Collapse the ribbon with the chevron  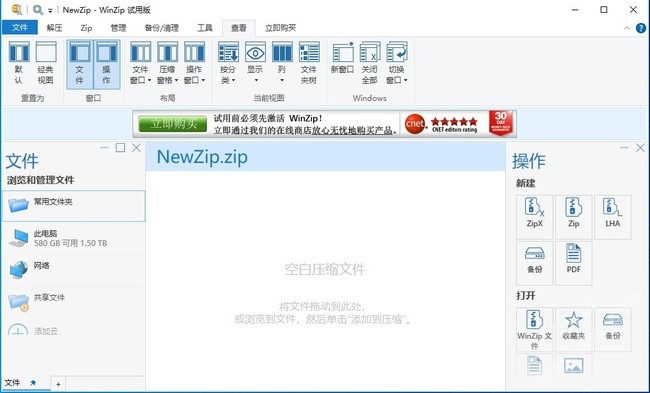[627, 28]
